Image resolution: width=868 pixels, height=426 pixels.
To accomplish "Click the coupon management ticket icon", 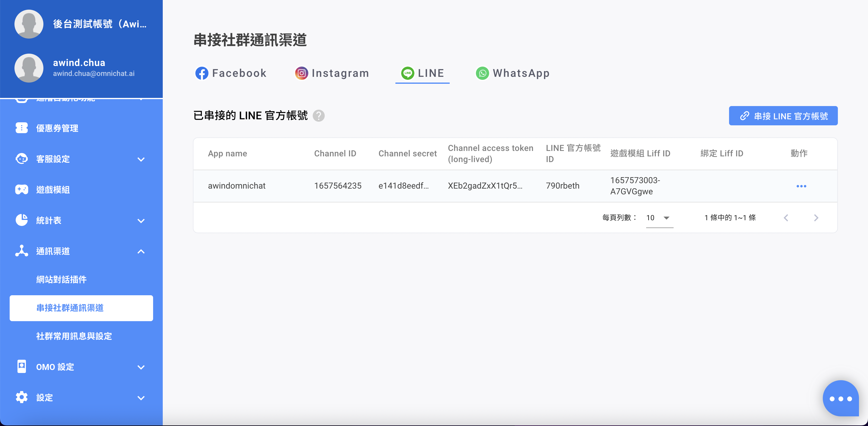I will click(22, 128).
